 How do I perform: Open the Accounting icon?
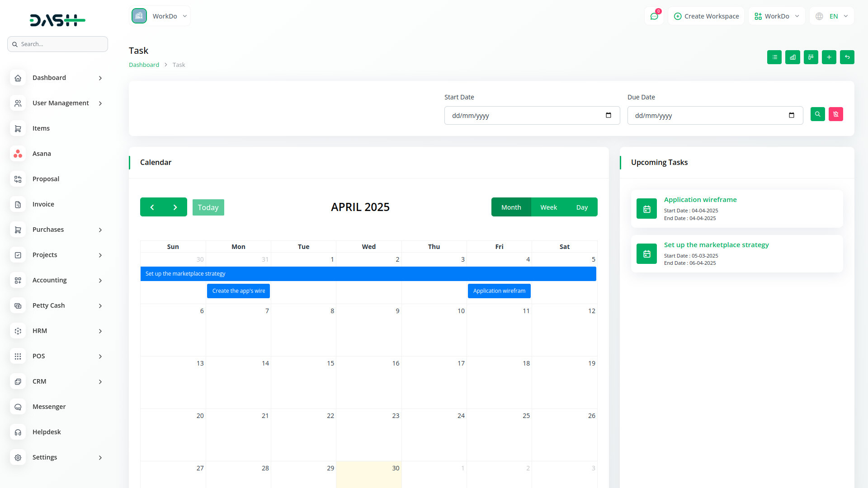[x=18, y=280]
